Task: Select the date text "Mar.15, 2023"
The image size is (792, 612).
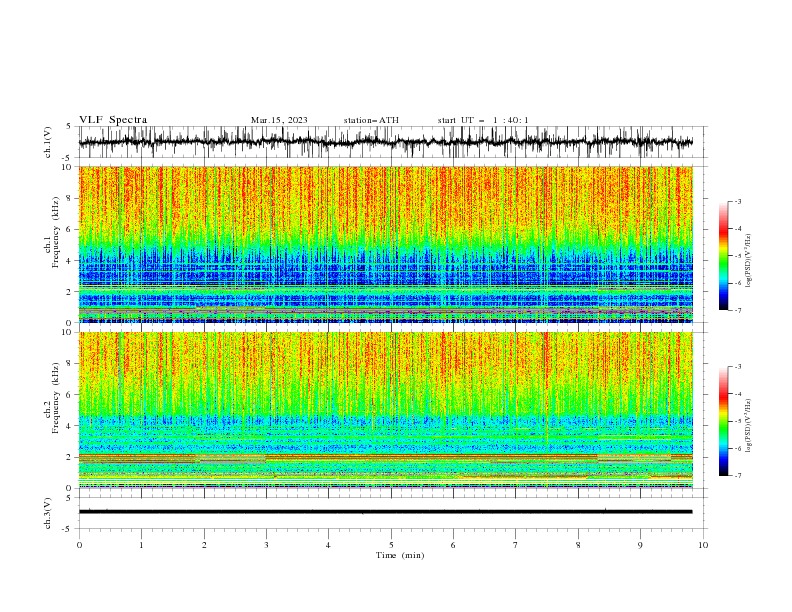Action: pos(279,120)
